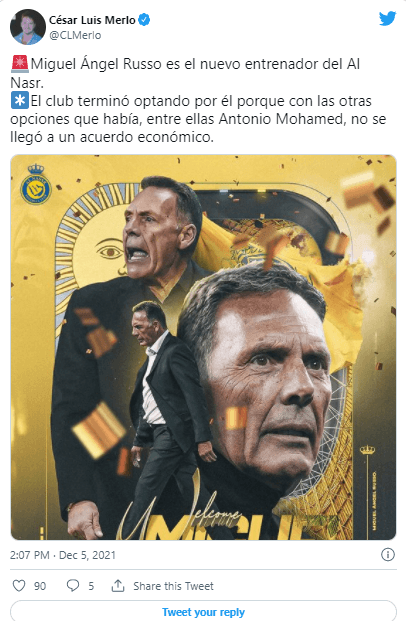Open the César Luis Merlo display name
This screenshot has width=406, height=621.
pos(92,20)
